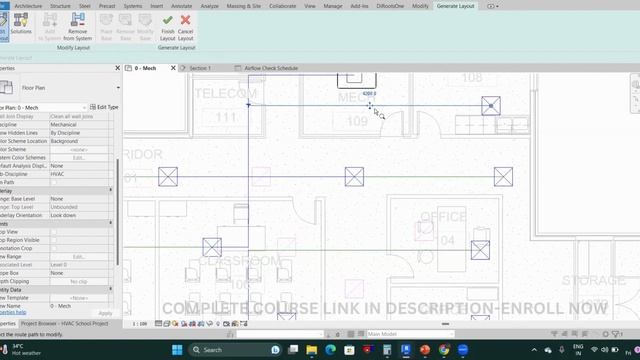Click Edit for View Range
The width and height of the screenshot is (640, 360).
78,257
